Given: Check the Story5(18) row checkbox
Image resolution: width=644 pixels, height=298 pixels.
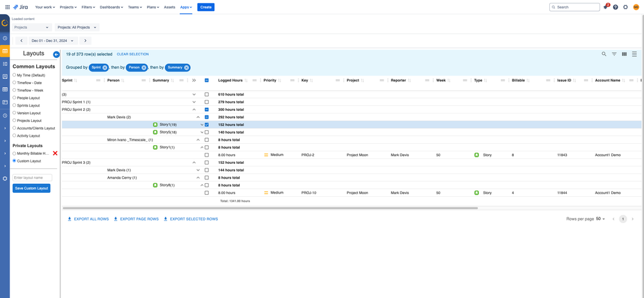Looking at the screenshot, I should [x=206, y=132].
